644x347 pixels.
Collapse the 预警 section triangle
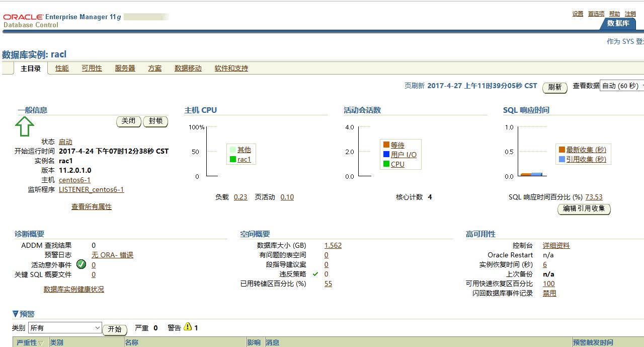tap(16, 314)
